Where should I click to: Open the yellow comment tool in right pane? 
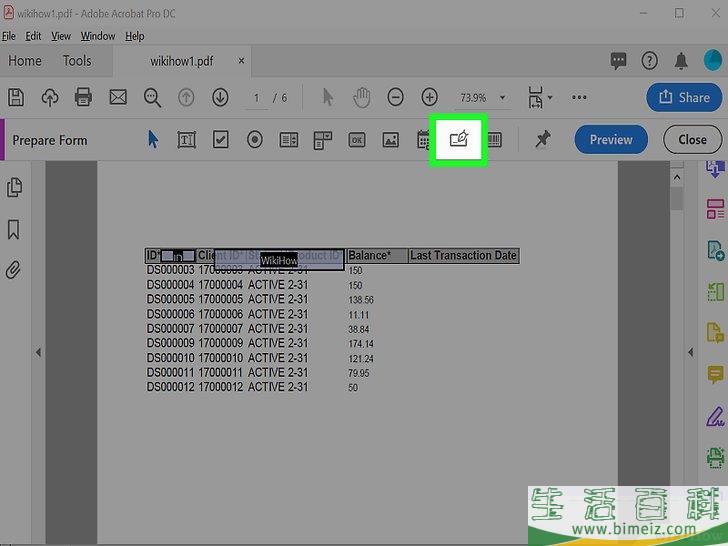tap(715, 374)
